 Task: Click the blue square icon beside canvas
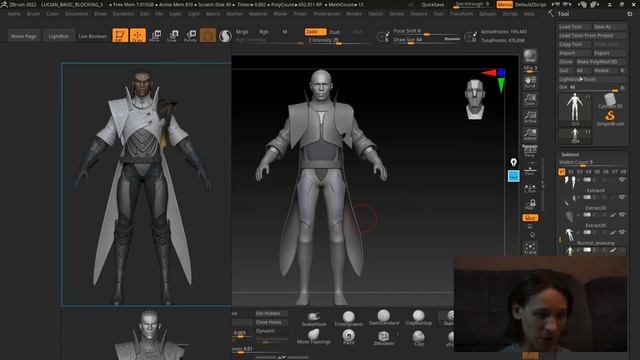pyautogui.click(x=513, y=176)
